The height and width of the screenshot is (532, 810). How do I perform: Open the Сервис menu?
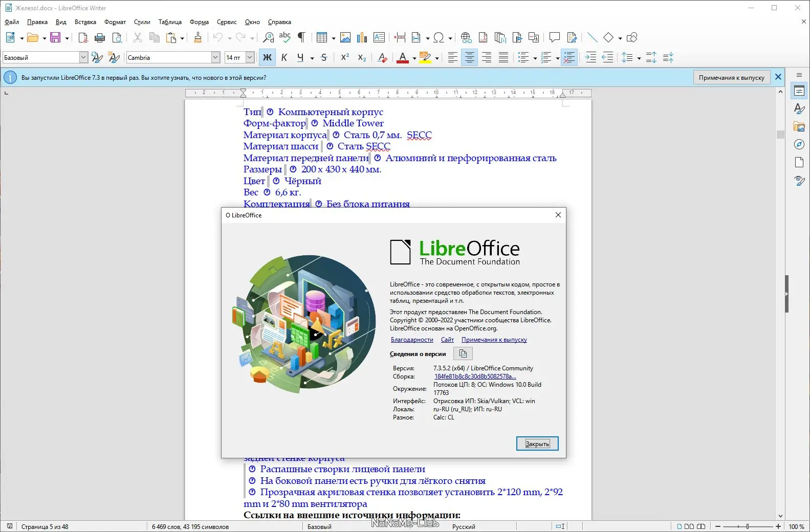pos(227,22)
